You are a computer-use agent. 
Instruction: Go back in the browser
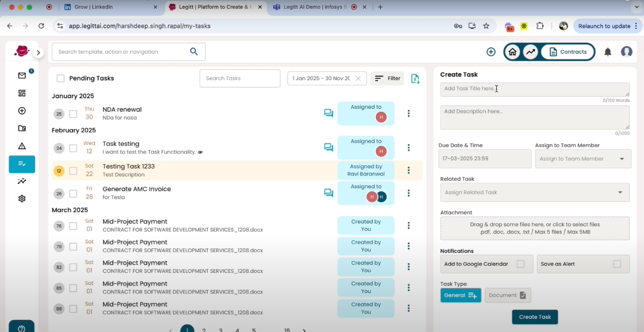tap(10, 26)
